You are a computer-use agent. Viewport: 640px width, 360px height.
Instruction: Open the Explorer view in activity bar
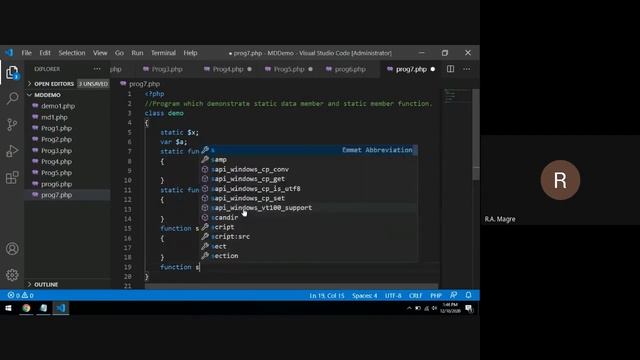(x=12, y=73)
